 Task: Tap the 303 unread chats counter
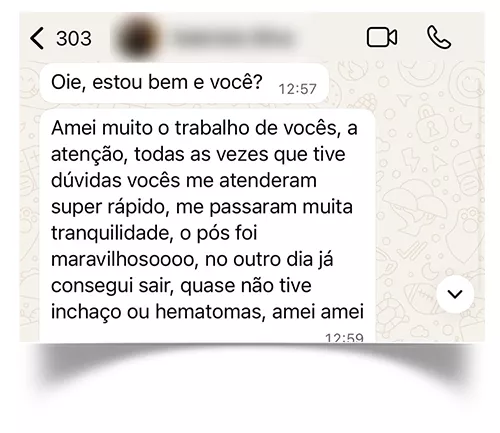pos(74,38)
